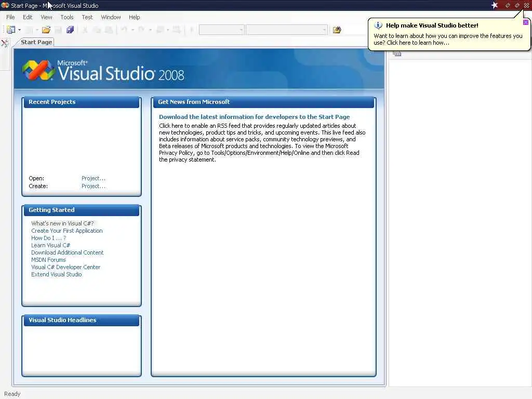Click Download Additional Content link
The width and height of the screenshot is (532, 399).
[68, 252]
